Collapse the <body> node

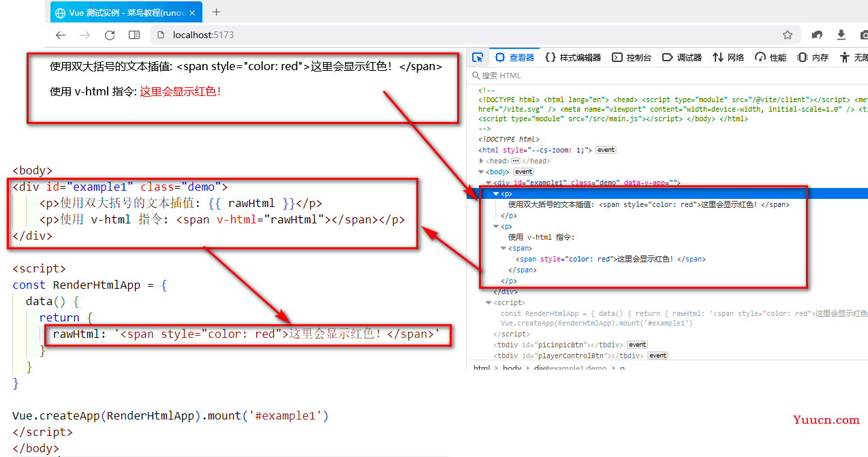click(482, 172)
